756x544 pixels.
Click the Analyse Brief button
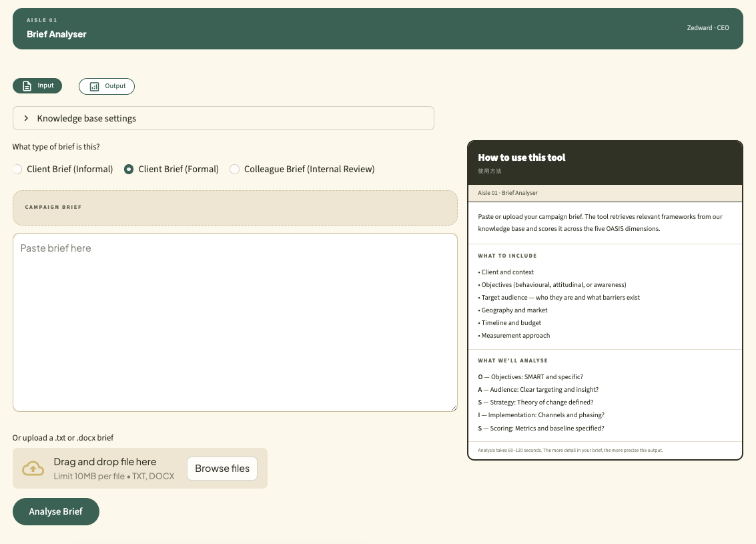point(56,511)
